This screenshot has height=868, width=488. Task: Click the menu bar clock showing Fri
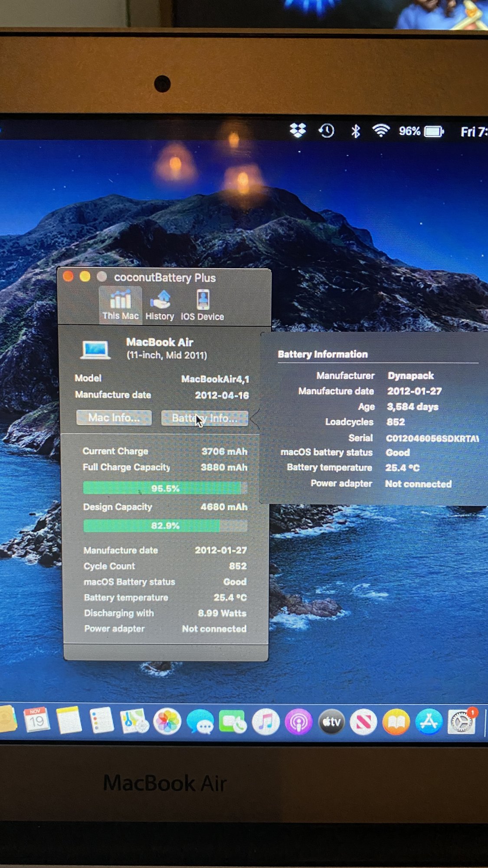[474, 132]
